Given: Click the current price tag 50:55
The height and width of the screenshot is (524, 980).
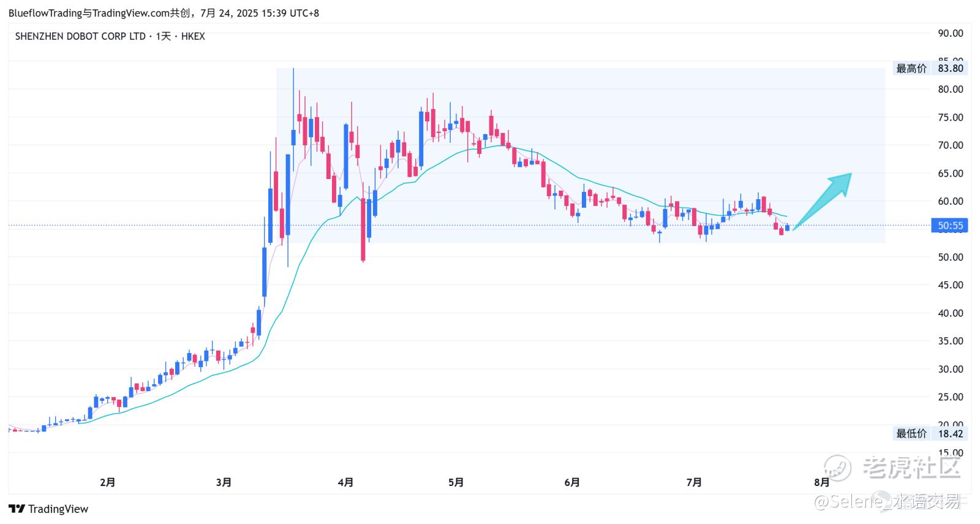Looking at the screenshot, I should pos(950,226).
